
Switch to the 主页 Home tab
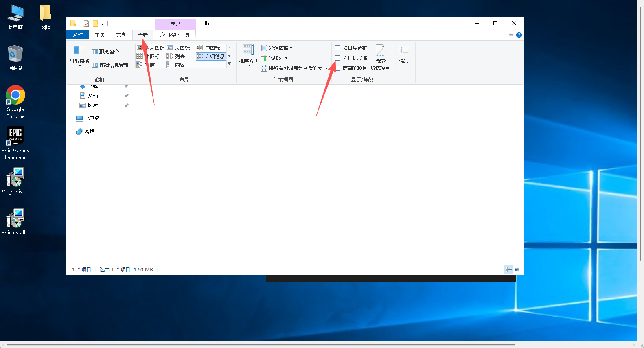pos(100,35)
